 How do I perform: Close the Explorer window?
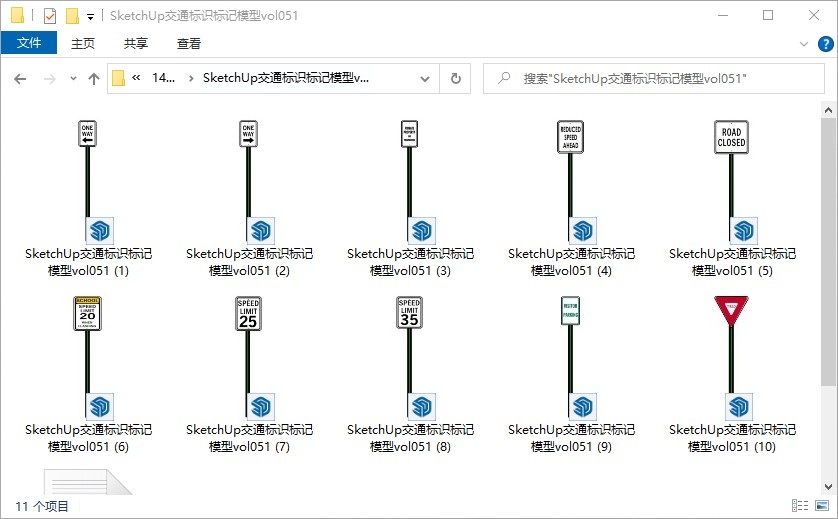pos(813,15)
